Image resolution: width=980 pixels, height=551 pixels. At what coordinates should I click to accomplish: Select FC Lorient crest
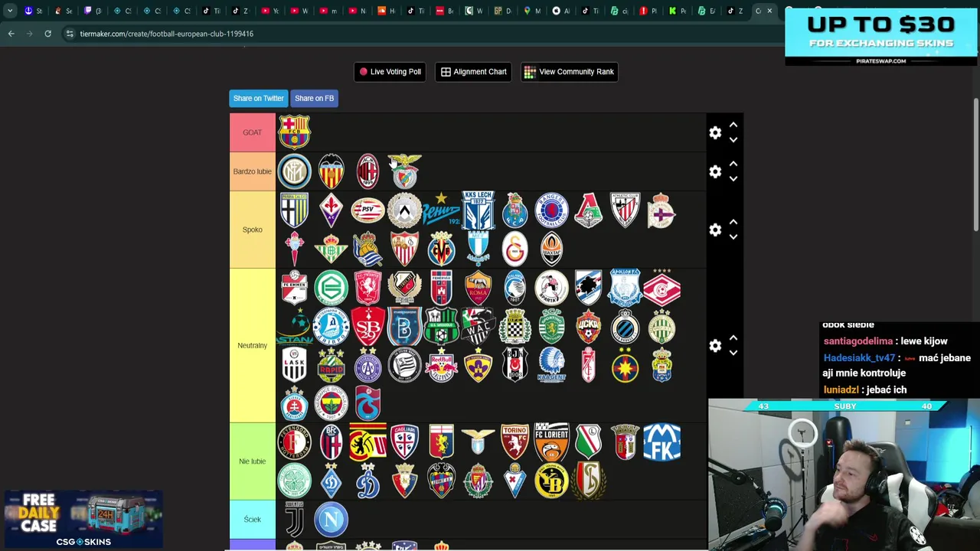click(x=551, y=442)
